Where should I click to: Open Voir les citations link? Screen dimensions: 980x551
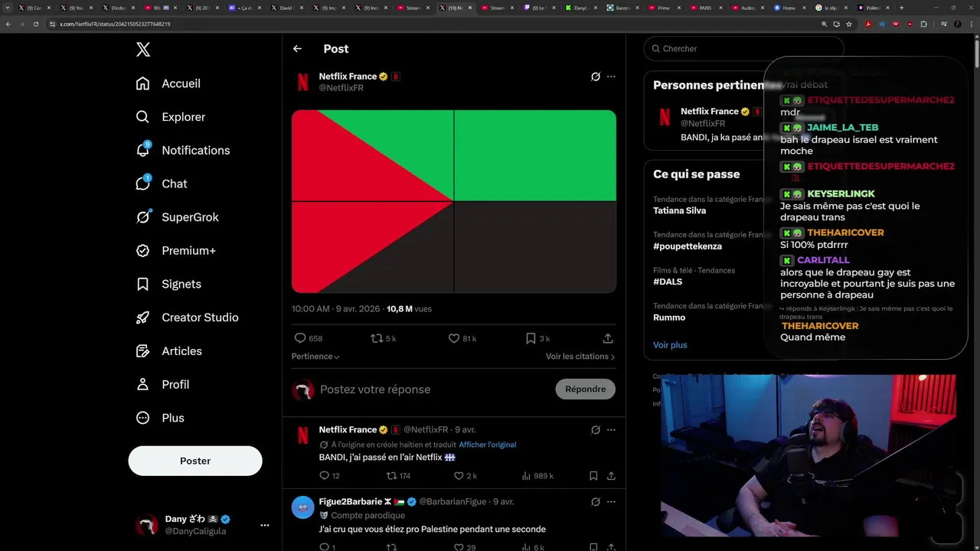point(580,357)
